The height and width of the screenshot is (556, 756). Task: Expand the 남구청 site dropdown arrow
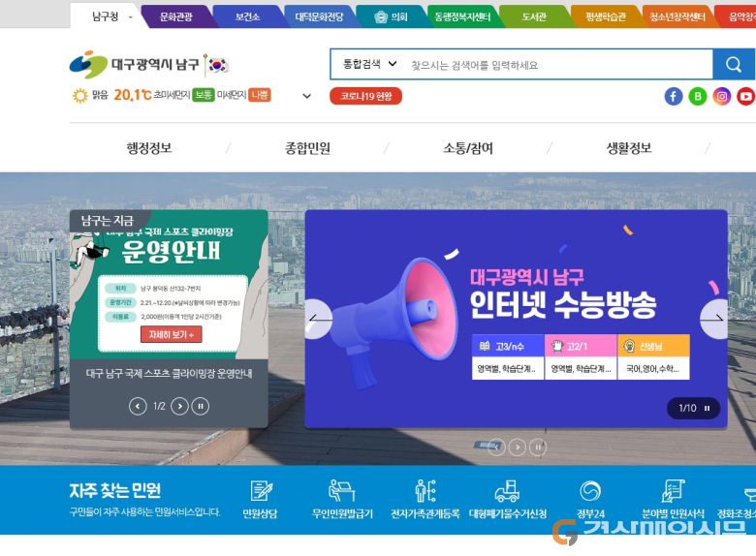click(130, 17)
